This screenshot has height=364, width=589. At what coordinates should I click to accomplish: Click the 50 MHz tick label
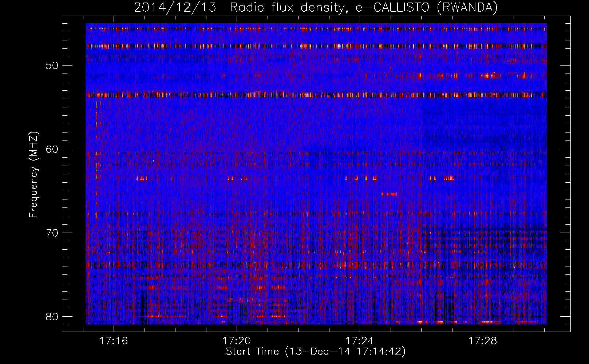point(52,66)
